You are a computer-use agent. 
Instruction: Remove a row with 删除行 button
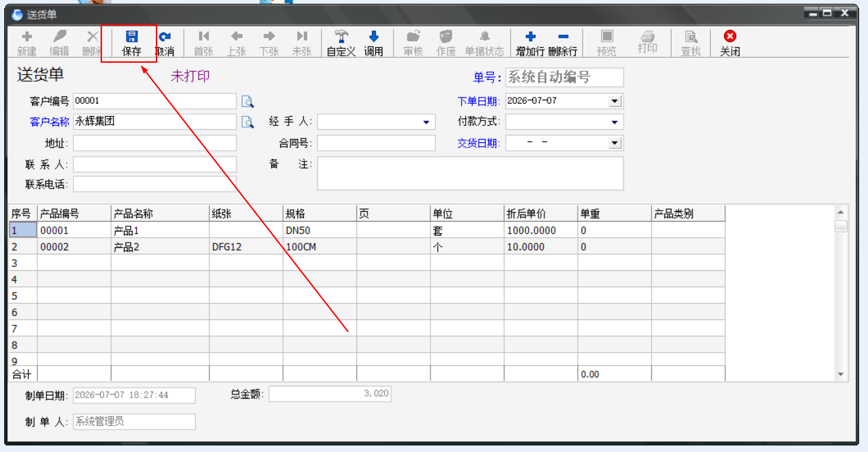563,43
